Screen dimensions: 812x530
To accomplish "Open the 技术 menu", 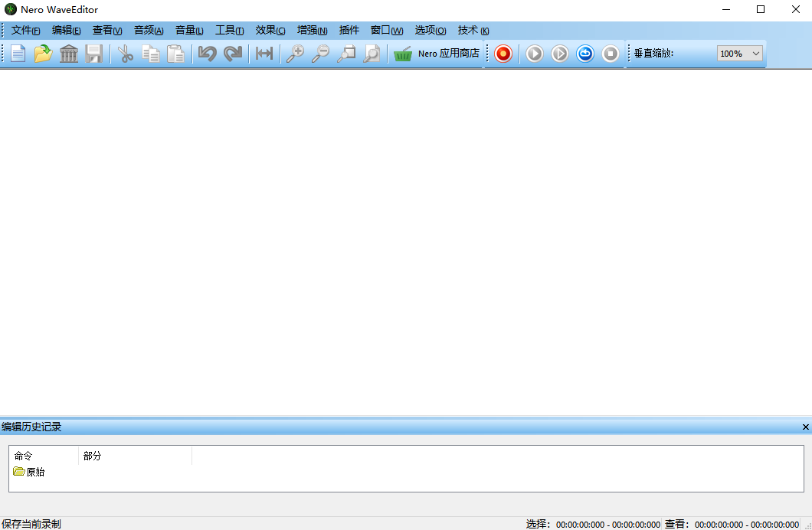I will [x=473, y=31].
